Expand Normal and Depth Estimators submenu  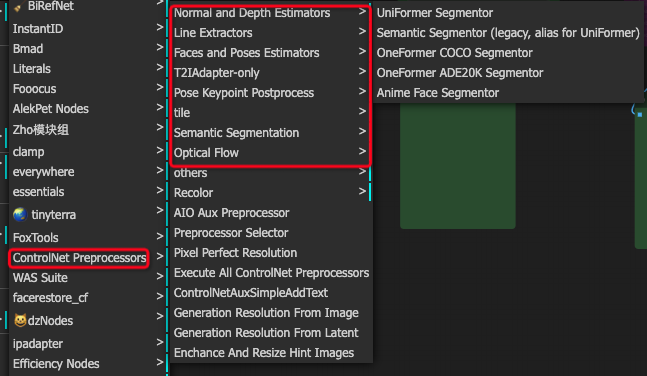[270, 13]
